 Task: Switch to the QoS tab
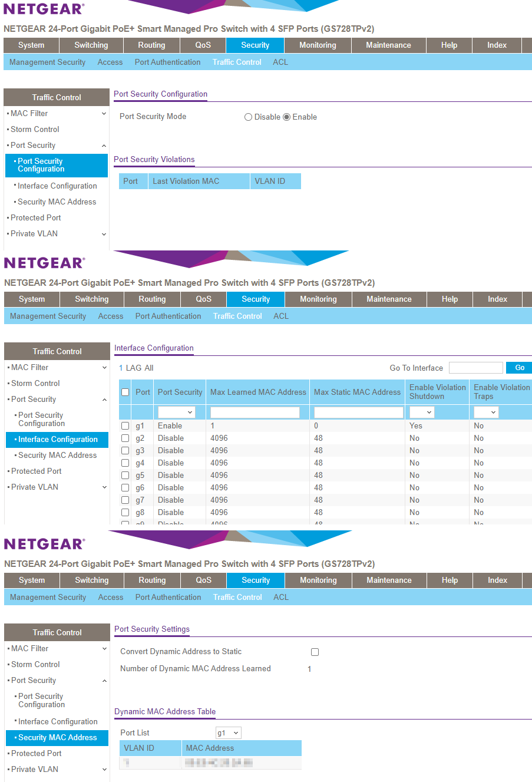(x=203, y=45)
